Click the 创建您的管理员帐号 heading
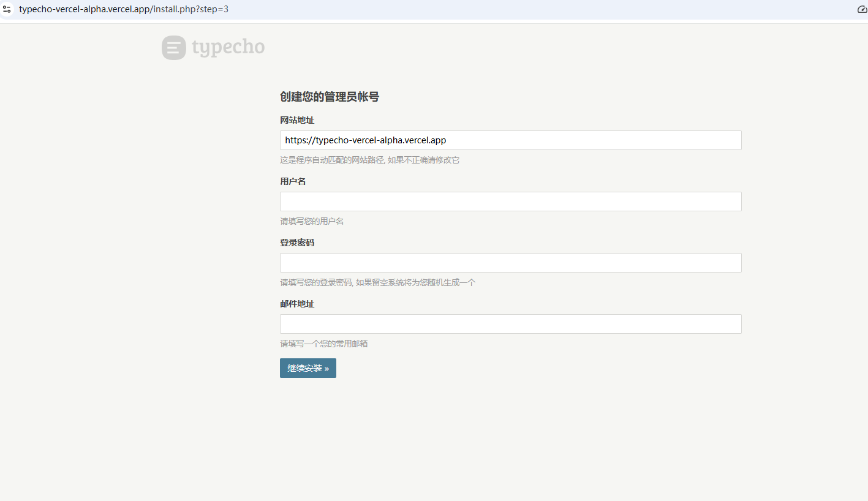Image resolution: width=868 pixels, height=501 pixels. [x=329, y=97]
